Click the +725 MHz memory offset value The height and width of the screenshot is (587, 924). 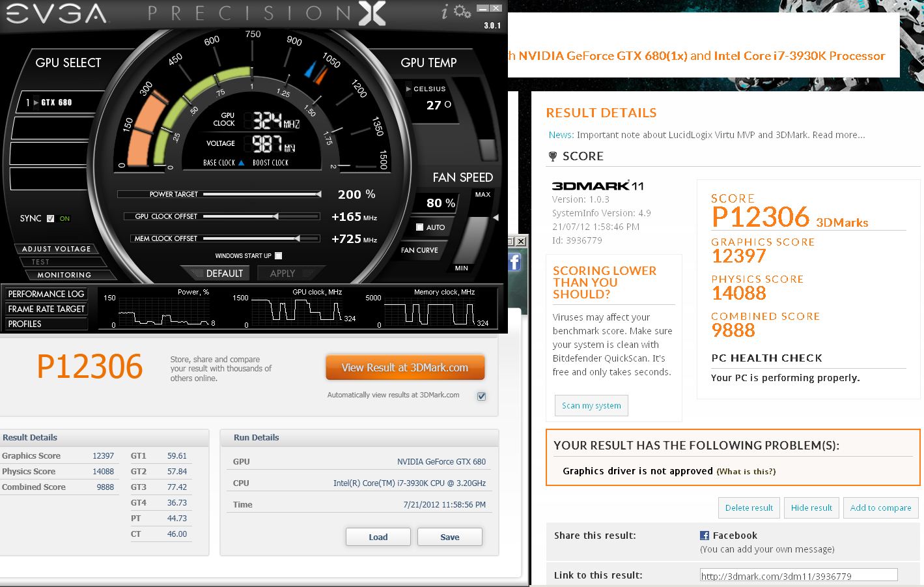click(354, 239)
